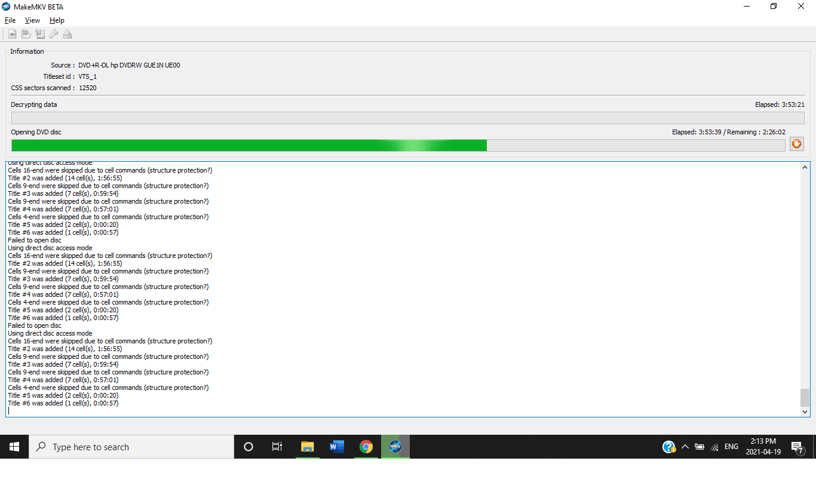Click the MakeMKV logo in the title bar
Image resolution: width=816 pixels, height=504 pixels.
coord(6,7)
